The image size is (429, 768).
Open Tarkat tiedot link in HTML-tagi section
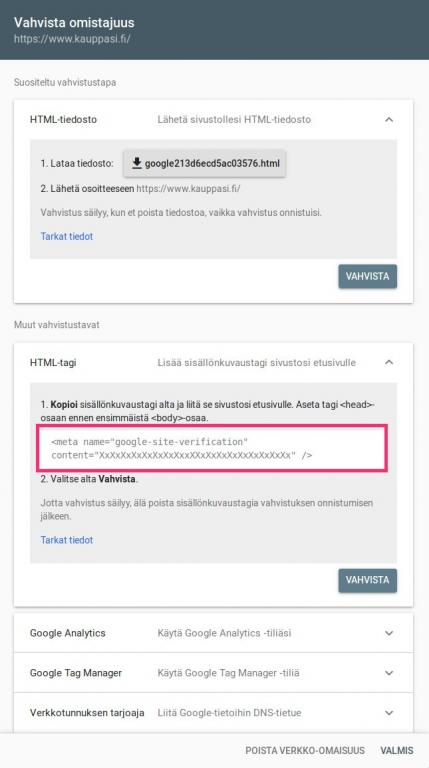point(67,540)
